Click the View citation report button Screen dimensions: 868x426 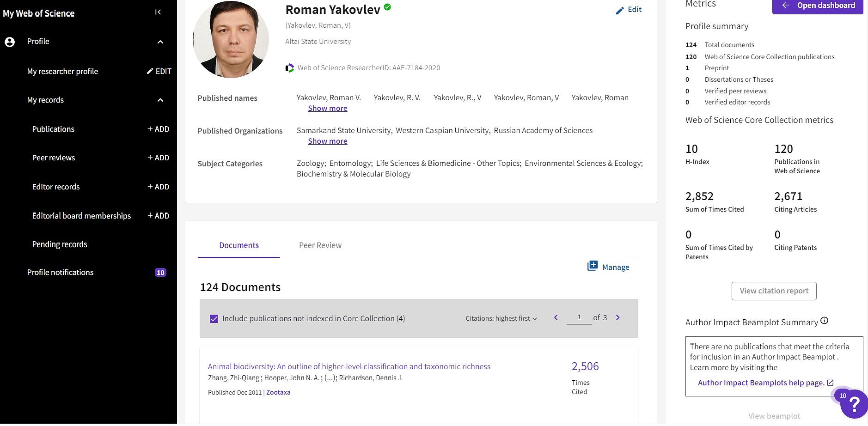click(x=774, y=291)
